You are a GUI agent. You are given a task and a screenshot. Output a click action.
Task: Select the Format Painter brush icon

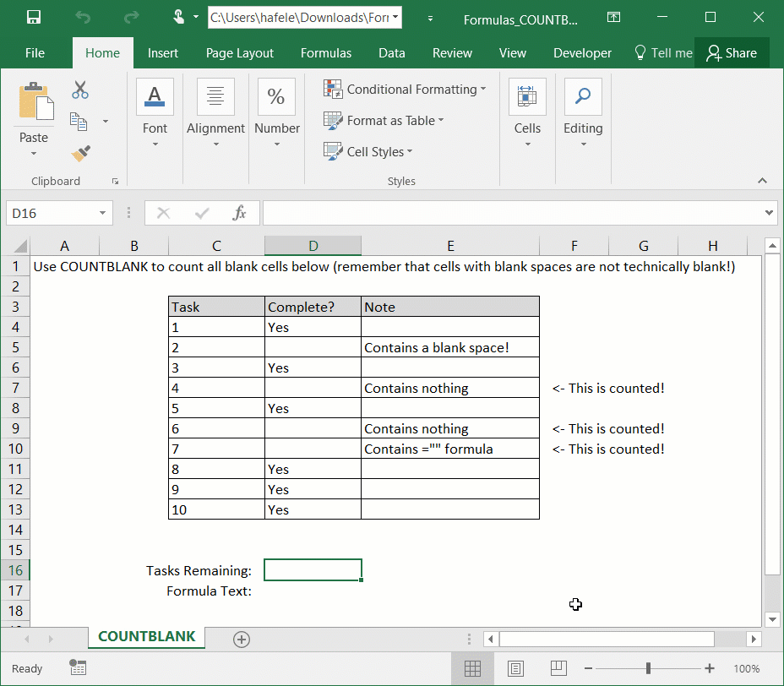[80, 153]
